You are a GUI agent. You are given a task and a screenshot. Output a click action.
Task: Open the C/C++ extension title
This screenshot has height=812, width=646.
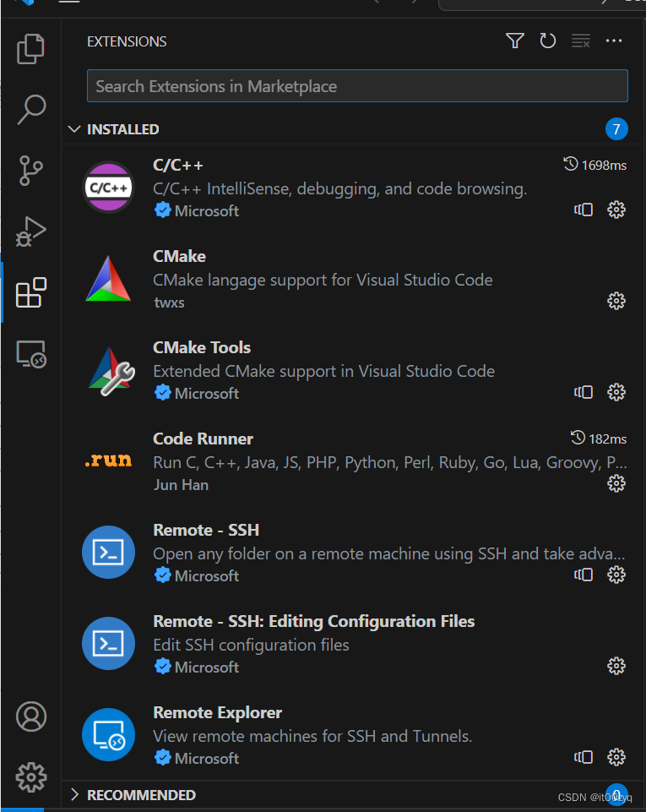(178, 166)
